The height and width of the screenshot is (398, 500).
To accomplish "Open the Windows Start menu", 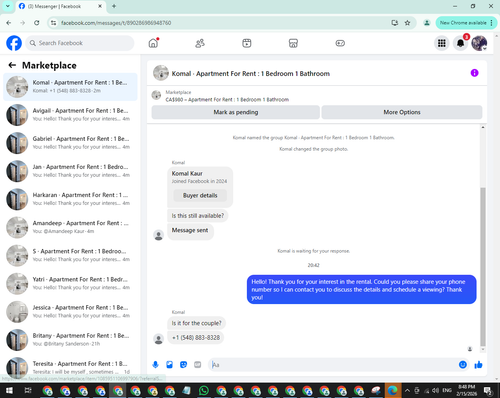I will pyautogui.click(x=9, y=390).
